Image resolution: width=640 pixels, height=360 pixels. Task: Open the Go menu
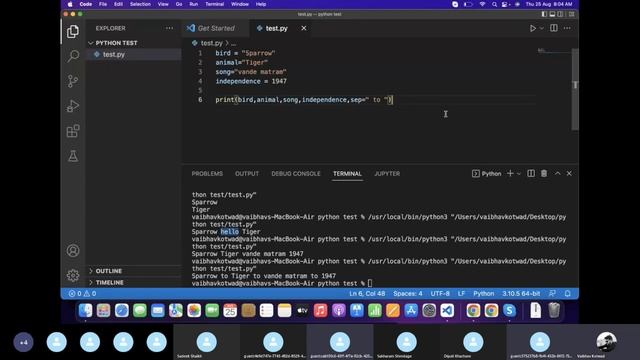(x=179, y=4)
